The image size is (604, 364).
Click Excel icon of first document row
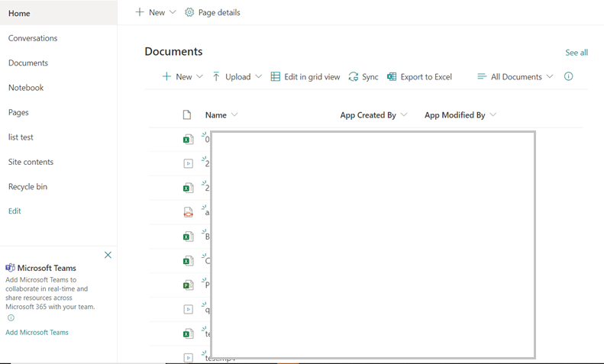coord(188,140)
